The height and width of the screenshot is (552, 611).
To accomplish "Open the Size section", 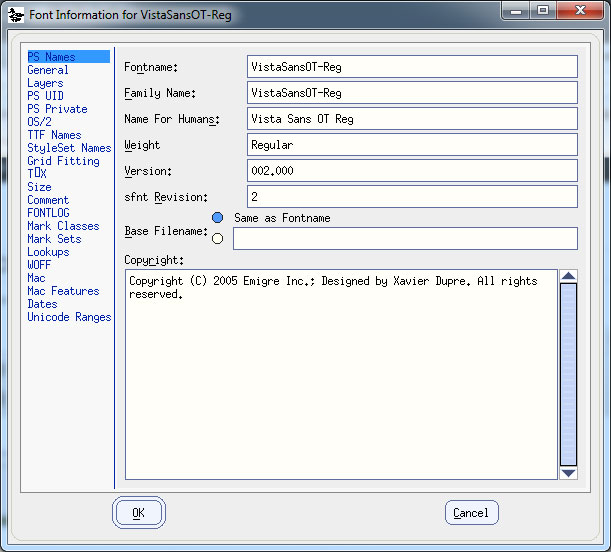I will click(x=39, y=187).
